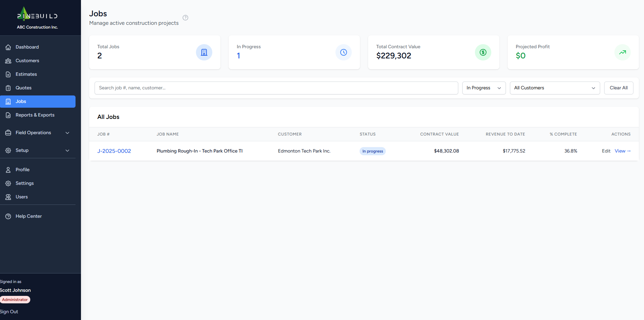This screenshot has height=320, width=644.
Task: Open the Profile menu item
Action: tap(22, 170)
